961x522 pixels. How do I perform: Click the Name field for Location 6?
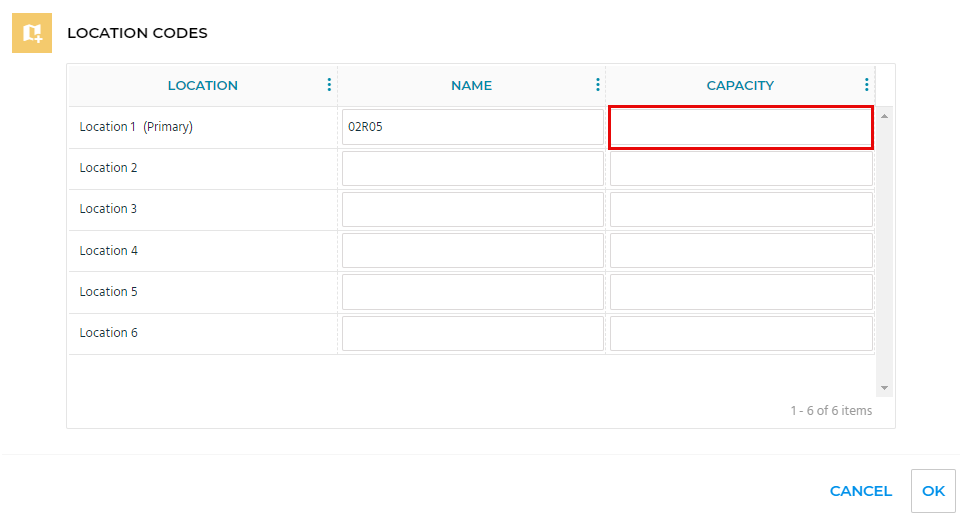click(x=472, y=333)
